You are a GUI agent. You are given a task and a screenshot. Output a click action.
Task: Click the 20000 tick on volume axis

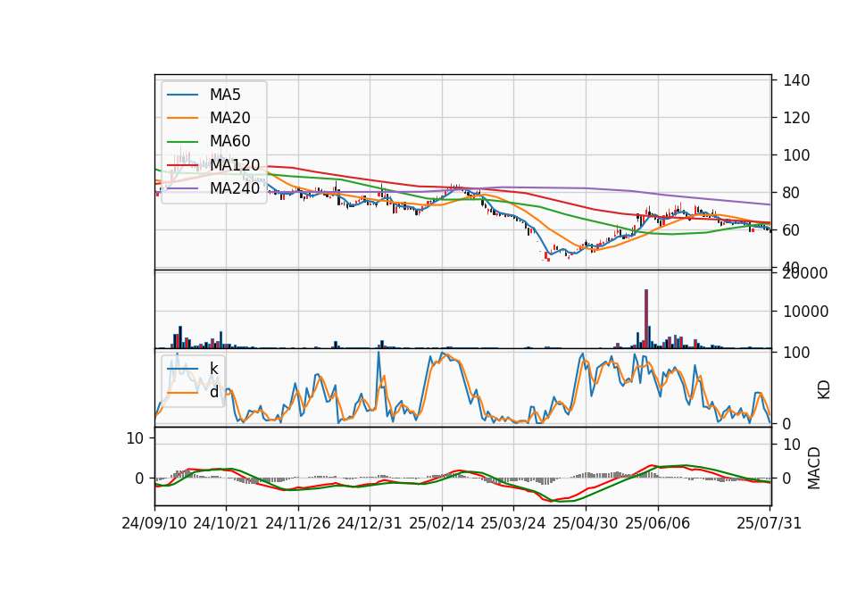pyautogui.click(x=805, y=273)
